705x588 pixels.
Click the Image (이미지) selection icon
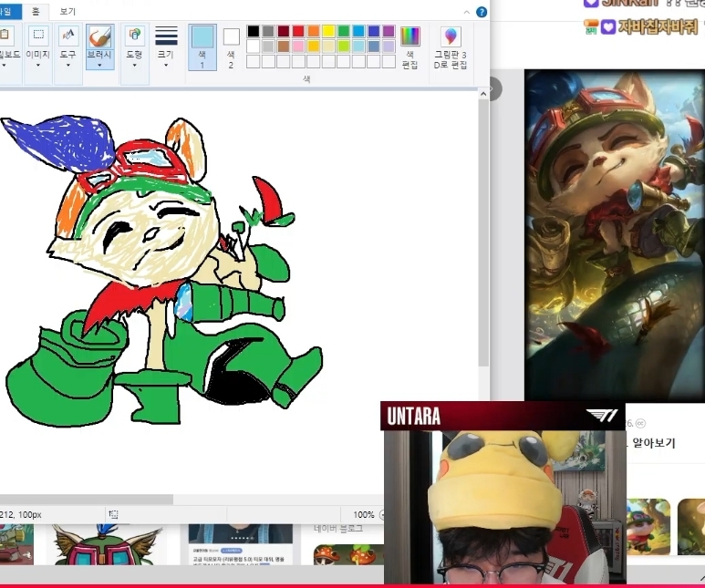(38, 36)
